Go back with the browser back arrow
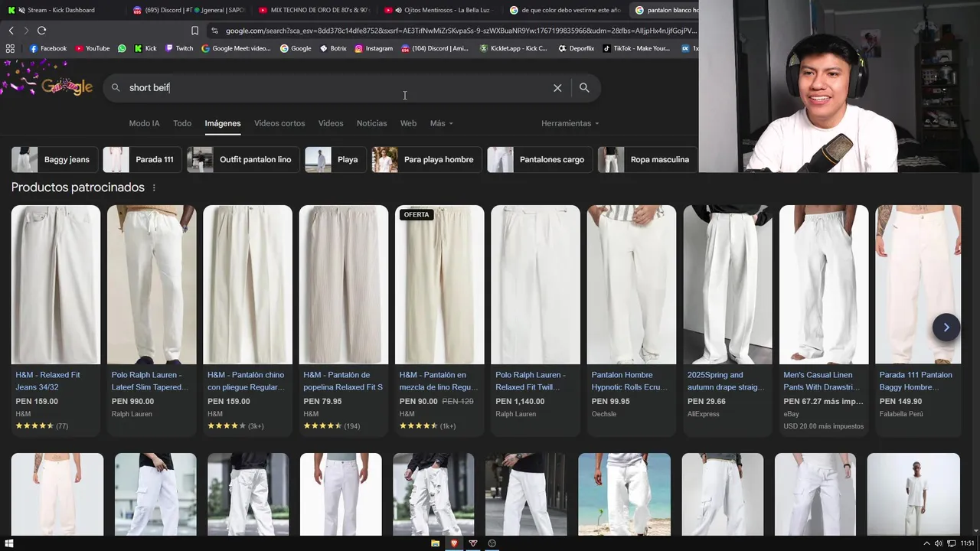 [11, 31]
